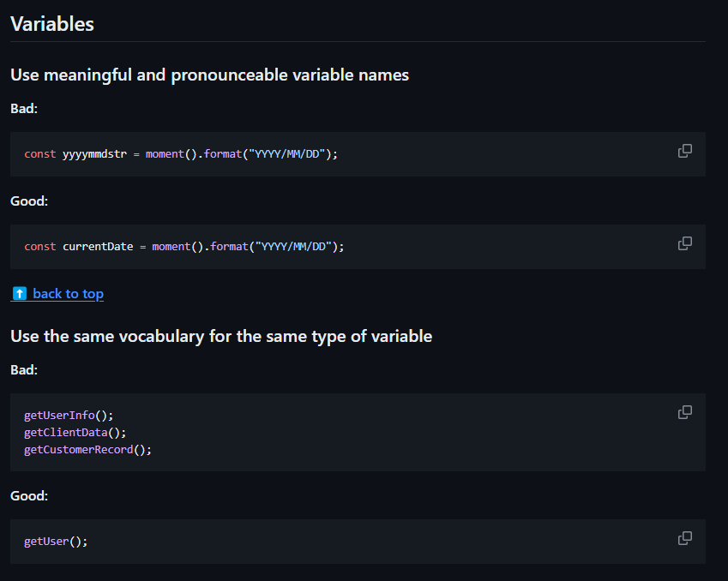Click the Variables section heading

pos(52,24)
